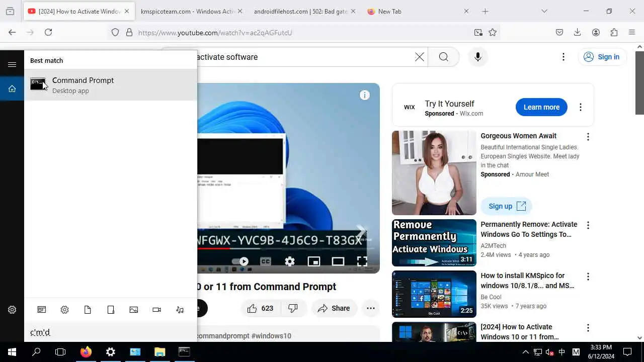Open Firefox application menu

[x=632, y=32]
